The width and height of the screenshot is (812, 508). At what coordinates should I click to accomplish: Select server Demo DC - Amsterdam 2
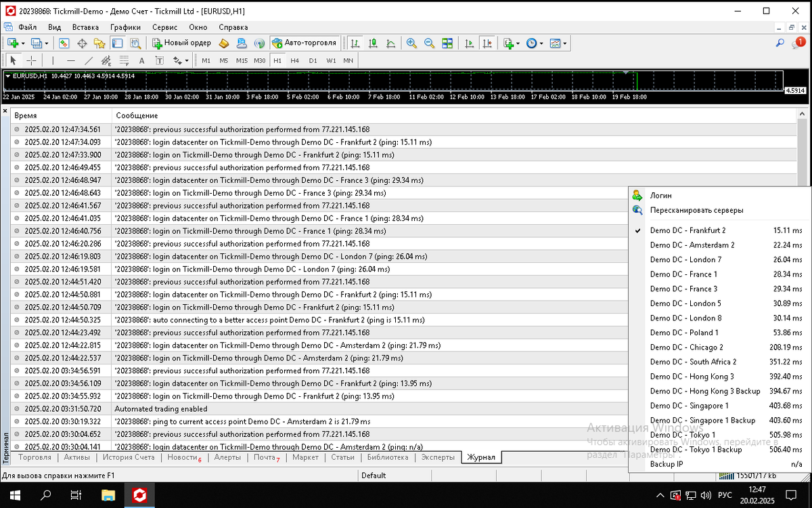click(x=719, y=245)
